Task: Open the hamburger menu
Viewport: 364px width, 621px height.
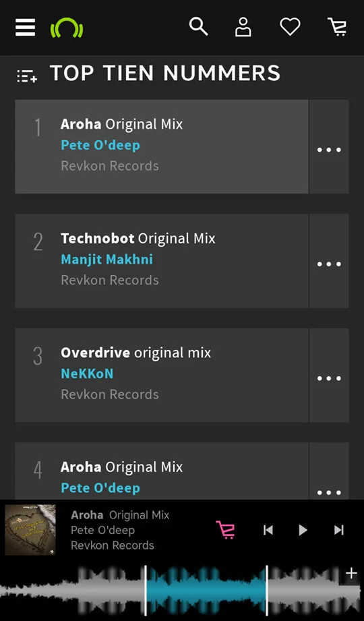Action: (26, 28)
